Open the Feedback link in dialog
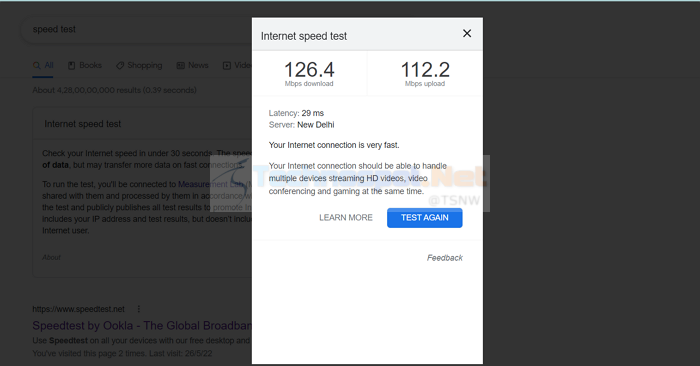This screenshot has height=366, width=700. (445, 258)
